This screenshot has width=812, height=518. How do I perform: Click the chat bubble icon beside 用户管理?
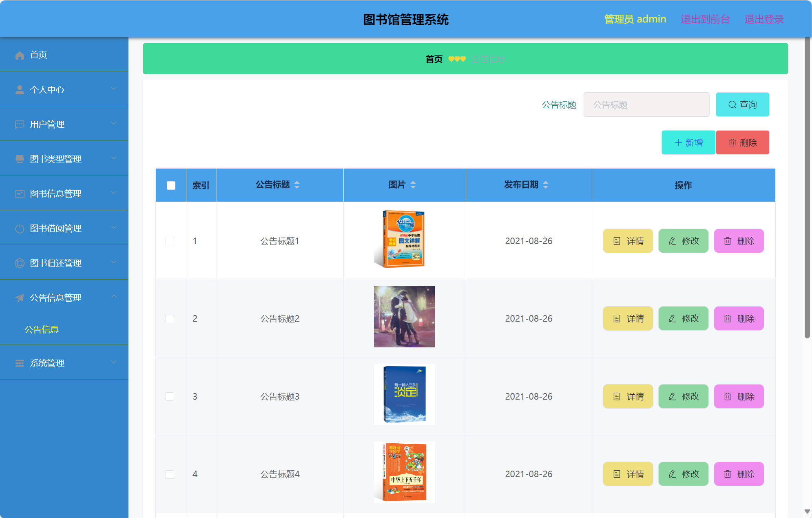19,124
